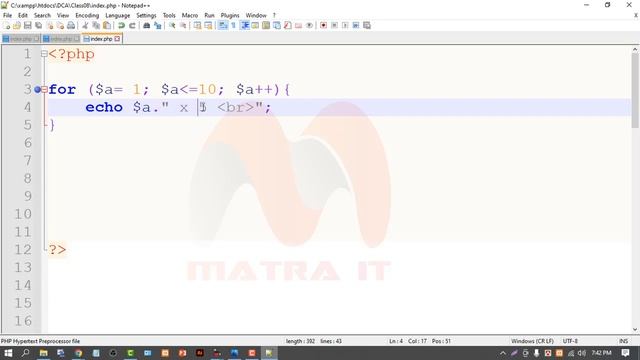Click the taskbar search magnifier
The image size is (640, 360).
tap(25, 353)
